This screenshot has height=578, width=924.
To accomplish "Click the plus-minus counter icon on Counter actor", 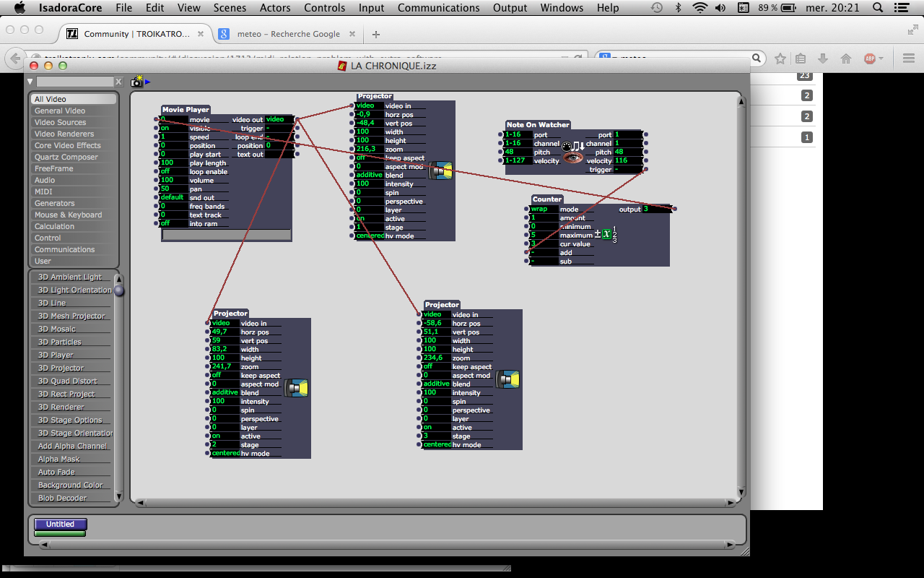I will point(606,234).
